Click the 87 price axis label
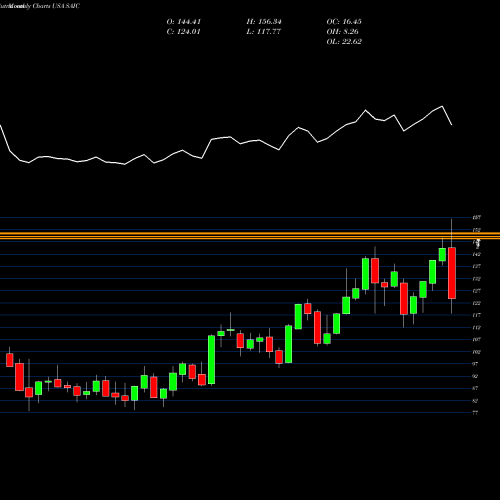This screenshot has width=500, height=500. (476, 388)
